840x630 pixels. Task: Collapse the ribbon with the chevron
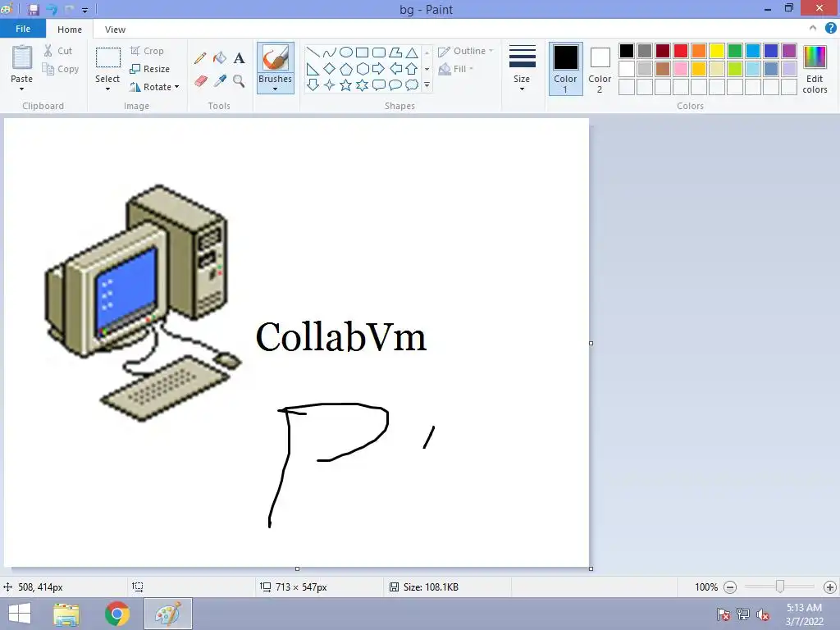813,28
